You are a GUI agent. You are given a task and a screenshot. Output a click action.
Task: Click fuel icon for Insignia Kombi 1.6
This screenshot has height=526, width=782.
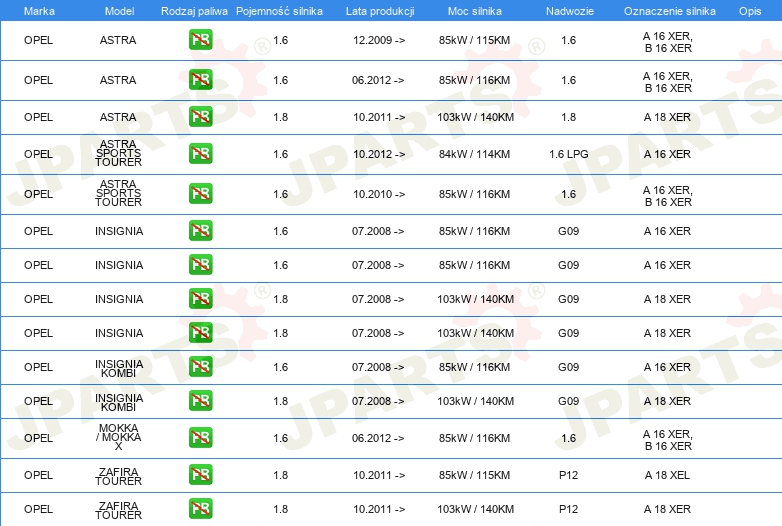[200, 367]
